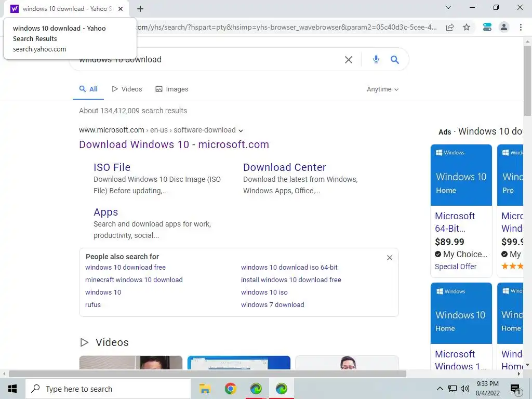Click the My Choice seller on $89.99 ad
This screenshot has width=532, height=399.
point(461,254)
